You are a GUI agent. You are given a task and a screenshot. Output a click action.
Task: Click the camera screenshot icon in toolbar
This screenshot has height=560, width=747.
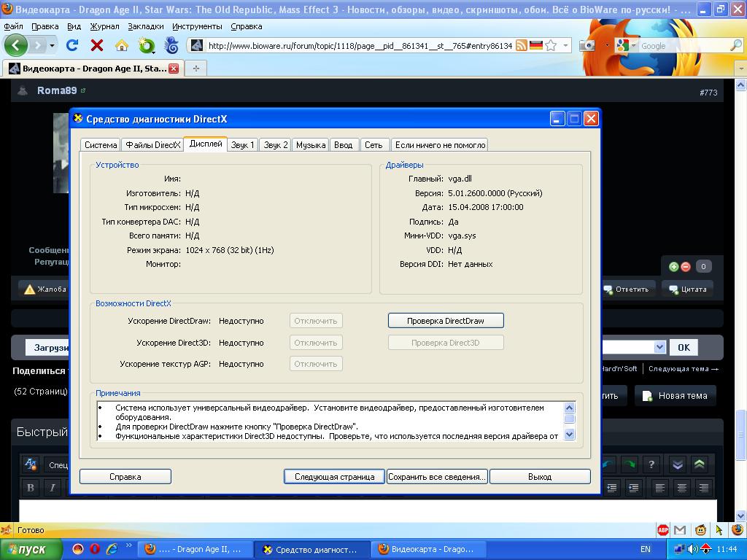click(x=587, y=46)
